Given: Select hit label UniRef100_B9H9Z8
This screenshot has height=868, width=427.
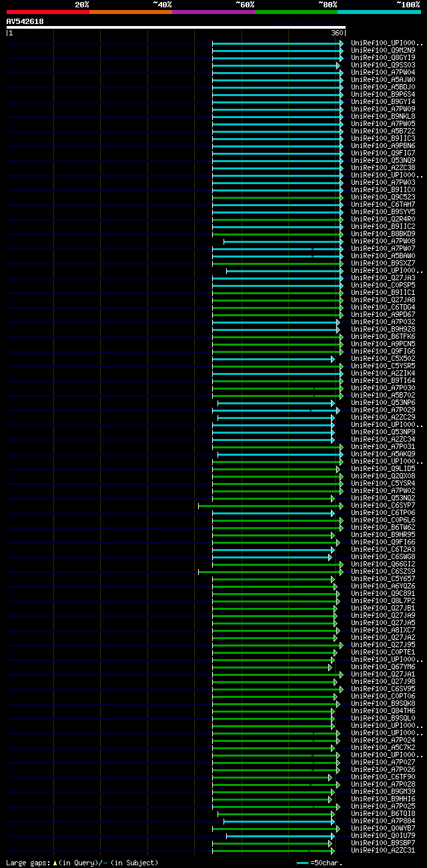Looking at the screenshot, I should click(x=383, y=329).
